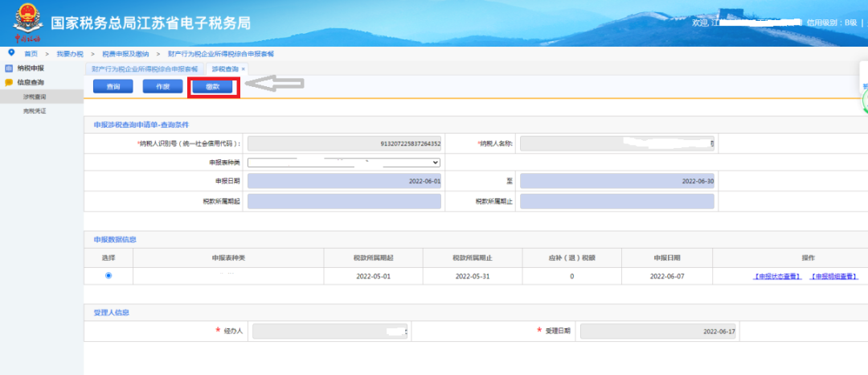Image resolution: width=868 pixels, height=375 pixels.
Task: Click the 纳税申报 sidebar icon
Action: (x=8, y=68)
